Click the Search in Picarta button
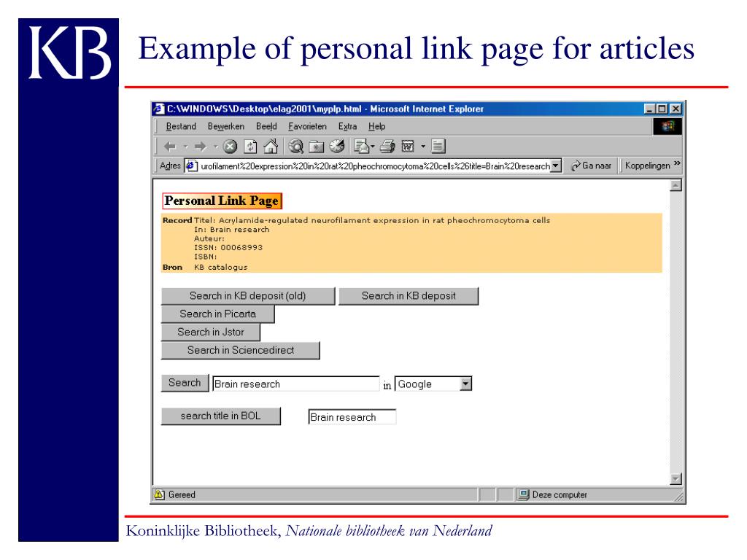The width and height of the screenshot is (747, 560). click(217, 314)
